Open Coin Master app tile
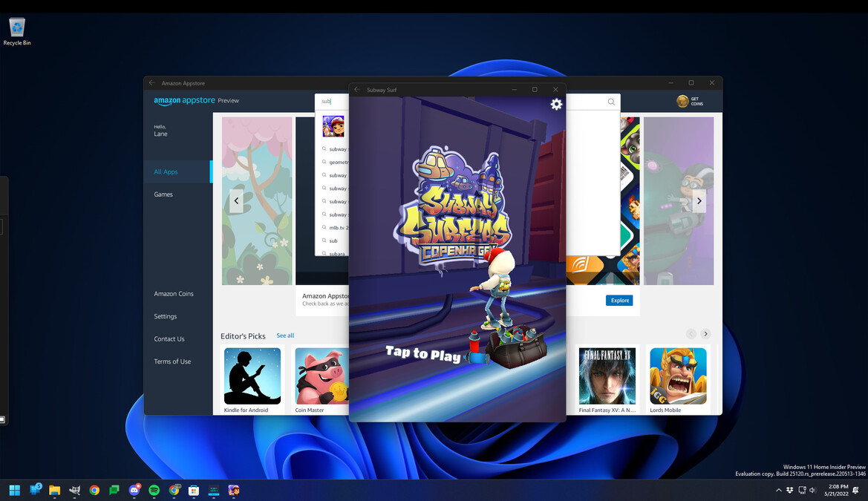The width and height of the screenshot is (868, 501). (322, 380)
